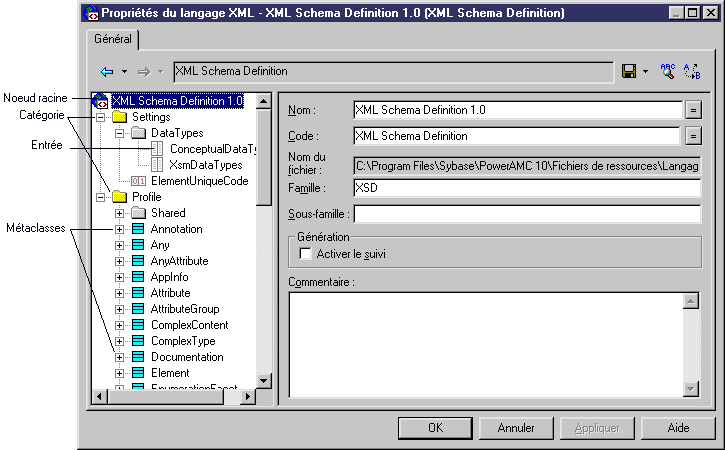Viewport: 725px width, 450px height.
Task: Expand the Shared folder
Action: point(119,213)
